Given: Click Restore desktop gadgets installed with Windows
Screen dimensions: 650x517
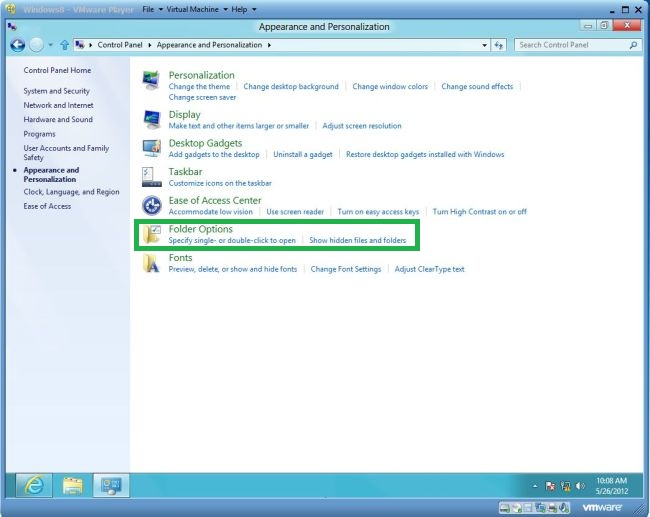Looking at the screenshot, I should [x=425, y=154].
